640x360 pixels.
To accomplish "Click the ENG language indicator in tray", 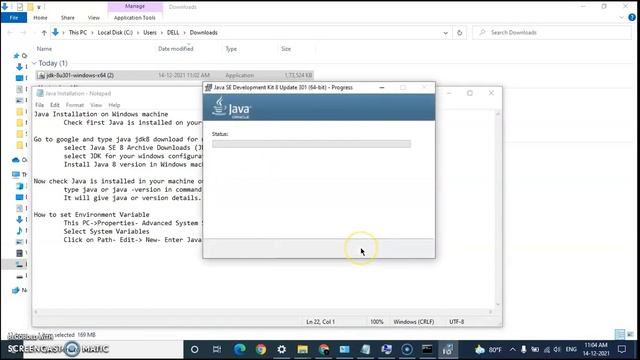I will click(x=571, y=349).
